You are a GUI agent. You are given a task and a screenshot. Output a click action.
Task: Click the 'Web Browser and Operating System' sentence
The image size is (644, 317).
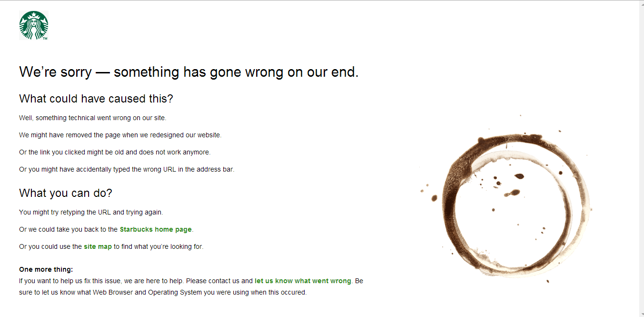163,292
